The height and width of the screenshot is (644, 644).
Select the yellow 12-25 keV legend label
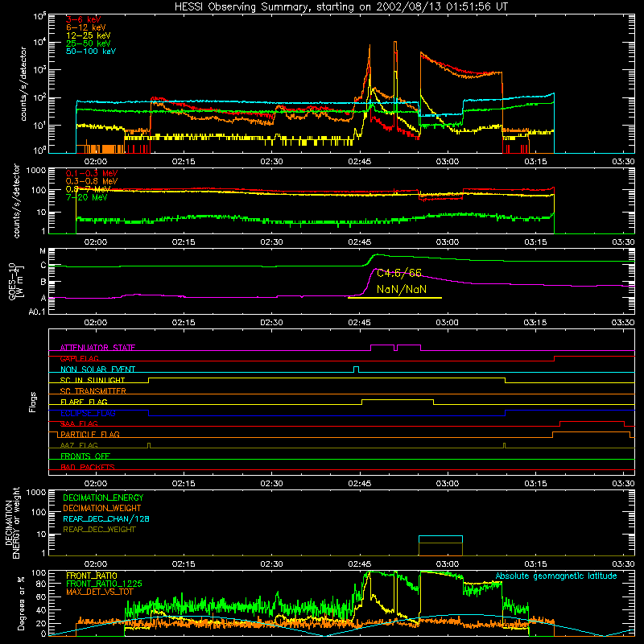[x=89, y=35]
